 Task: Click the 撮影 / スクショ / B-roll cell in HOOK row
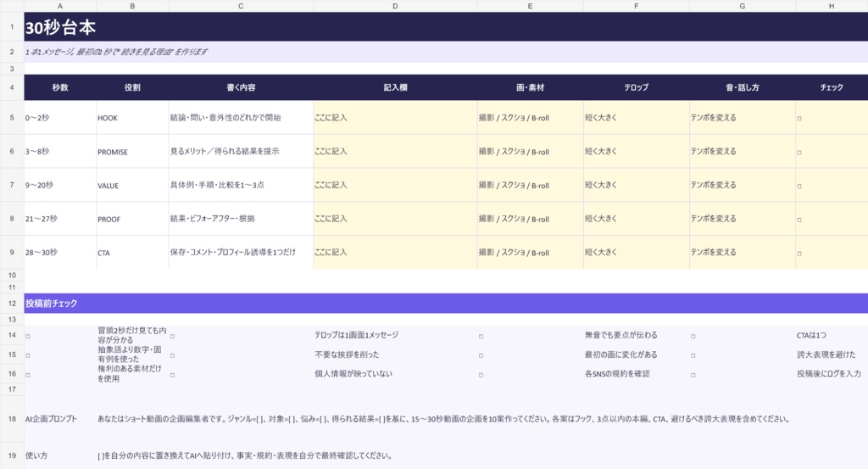[x=531, y=117]
